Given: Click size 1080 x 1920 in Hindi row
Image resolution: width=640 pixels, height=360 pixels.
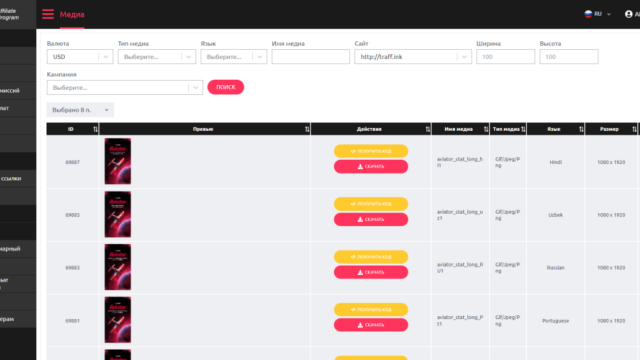Looking at the screenshot, I should click(x=611, y=162).
